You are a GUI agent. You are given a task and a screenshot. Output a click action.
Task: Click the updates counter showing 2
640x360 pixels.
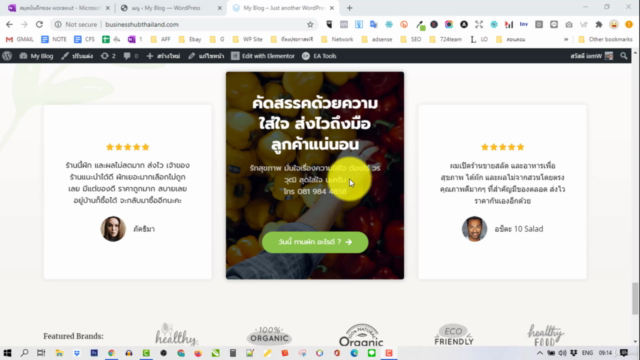[108, 56]
